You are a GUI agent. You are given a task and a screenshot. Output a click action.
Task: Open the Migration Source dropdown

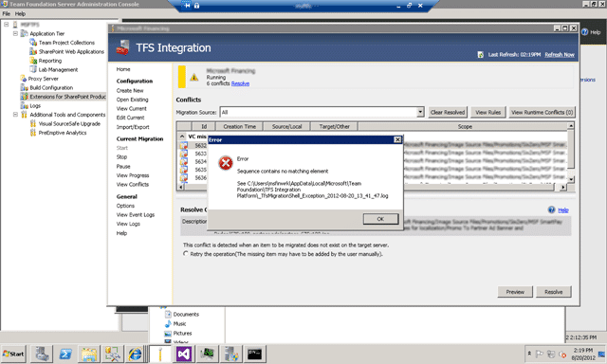(420, 112)
